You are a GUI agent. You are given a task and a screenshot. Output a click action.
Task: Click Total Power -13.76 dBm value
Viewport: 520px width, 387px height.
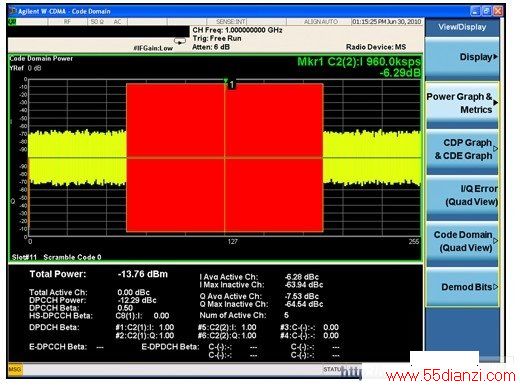143,274
